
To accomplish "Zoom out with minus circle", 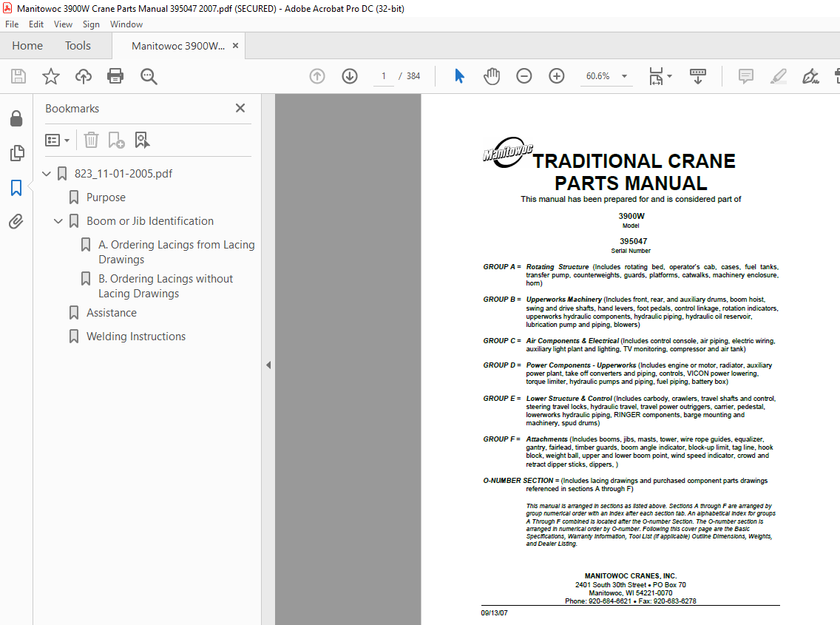I will tap(524, 76).
